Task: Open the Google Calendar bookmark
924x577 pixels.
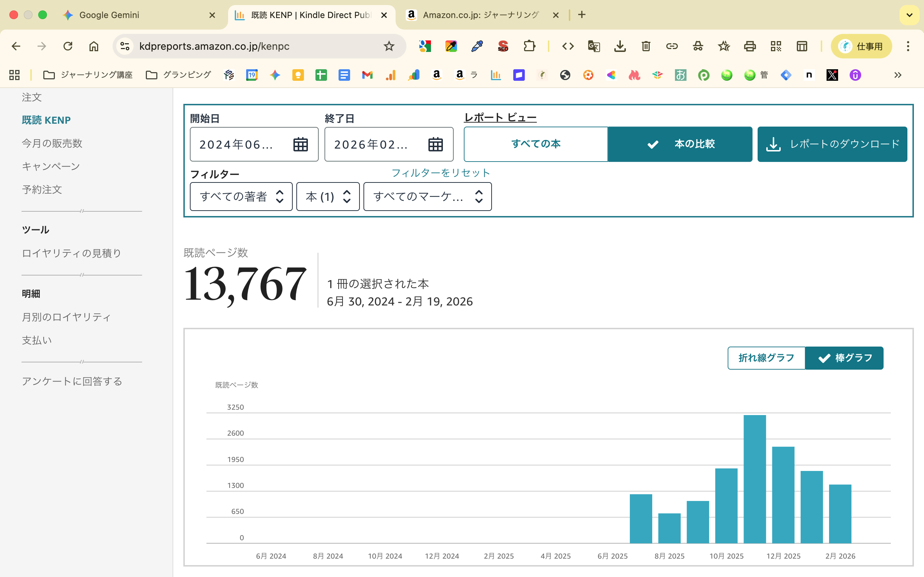Action: pyautogui.click(x=252, y=75)
